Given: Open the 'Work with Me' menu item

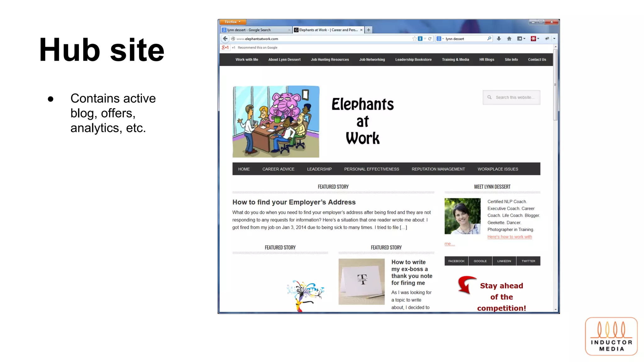Looking at the screenshot, I should point(247,60).
